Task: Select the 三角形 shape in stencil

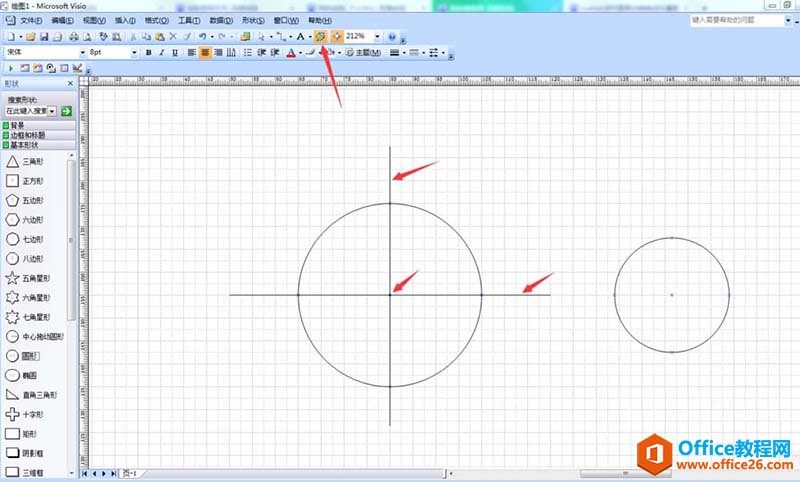Action: 24,162
